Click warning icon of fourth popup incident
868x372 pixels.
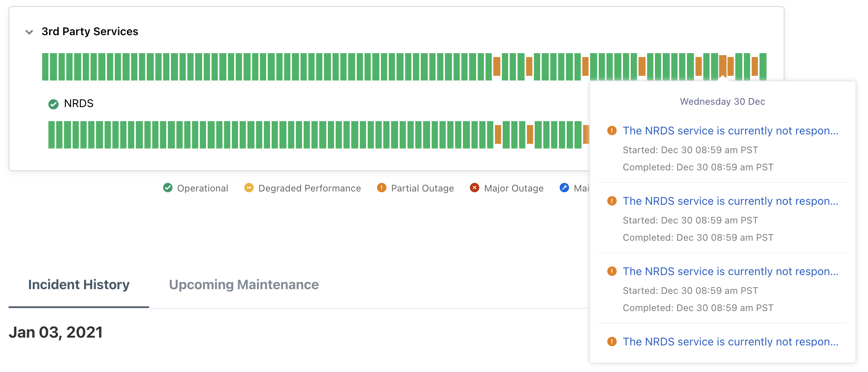pos(612,342)
